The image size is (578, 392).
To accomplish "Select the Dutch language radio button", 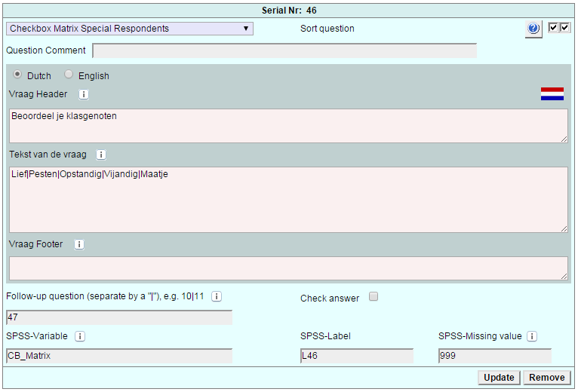I will (x=17, y=75).
